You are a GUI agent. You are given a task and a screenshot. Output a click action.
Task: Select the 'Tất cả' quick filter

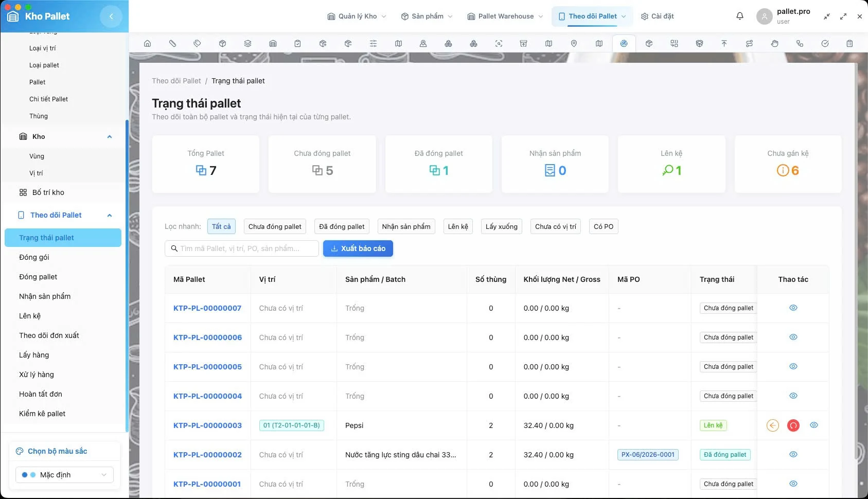[x=221, y=226]
